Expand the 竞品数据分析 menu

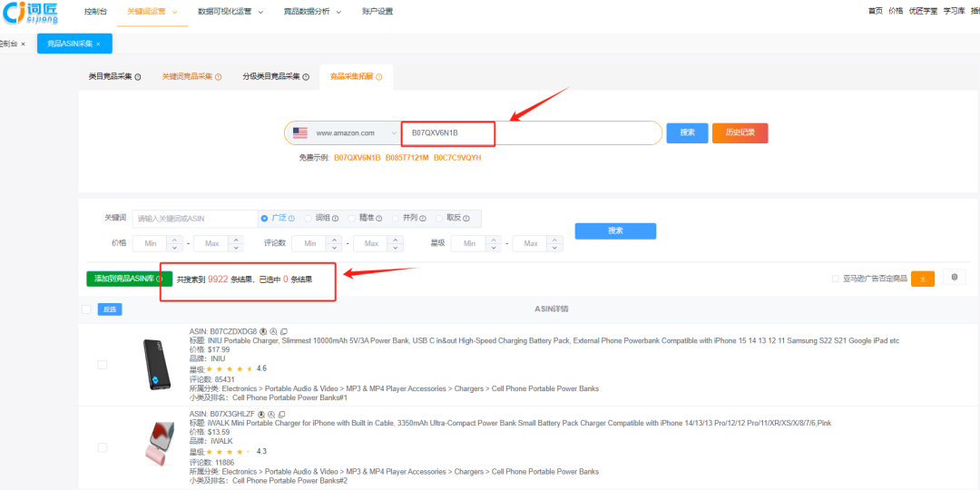(312, 12)
